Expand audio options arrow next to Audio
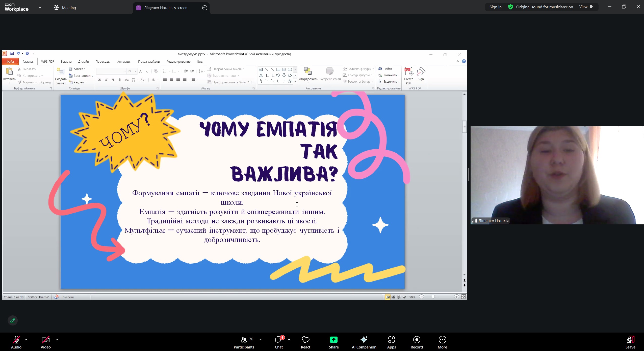Viewport: 644px width, 351px height. point(26,340)
